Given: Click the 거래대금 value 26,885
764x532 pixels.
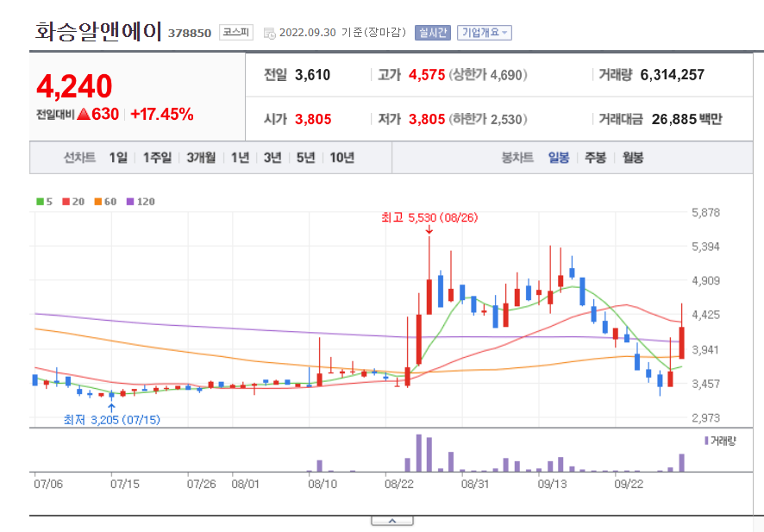Looking at the screenshot, I should 674,119.
